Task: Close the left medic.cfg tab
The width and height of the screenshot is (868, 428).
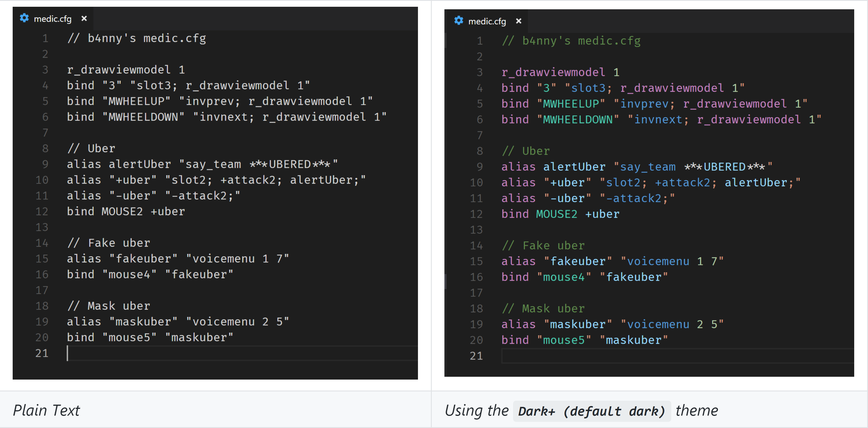Action: 84,19
